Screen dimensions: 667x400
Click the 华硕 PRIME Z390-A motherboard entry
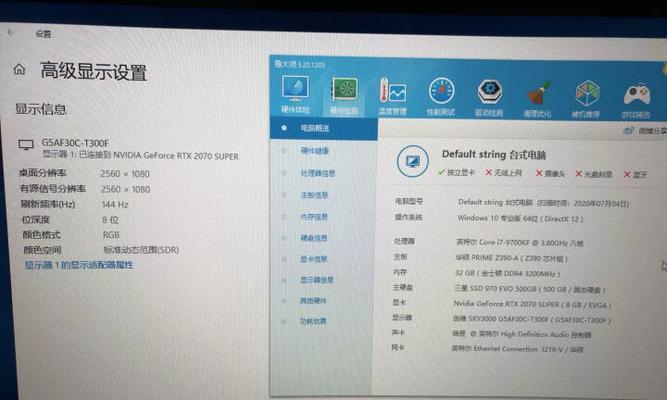pos(511,258)
